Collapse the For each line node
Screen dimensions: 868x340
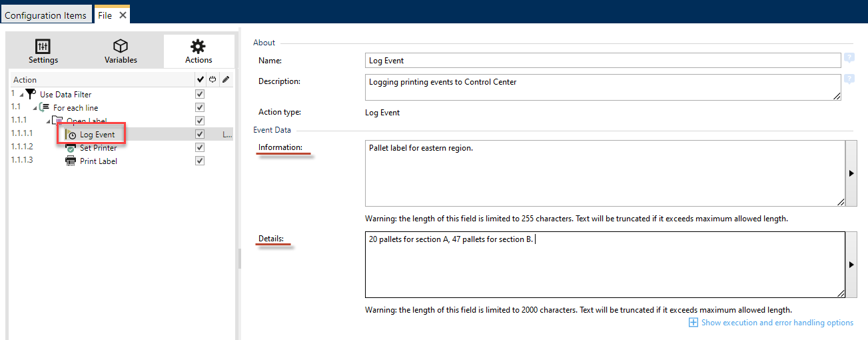pyautogui.click(x=35, y=108)
